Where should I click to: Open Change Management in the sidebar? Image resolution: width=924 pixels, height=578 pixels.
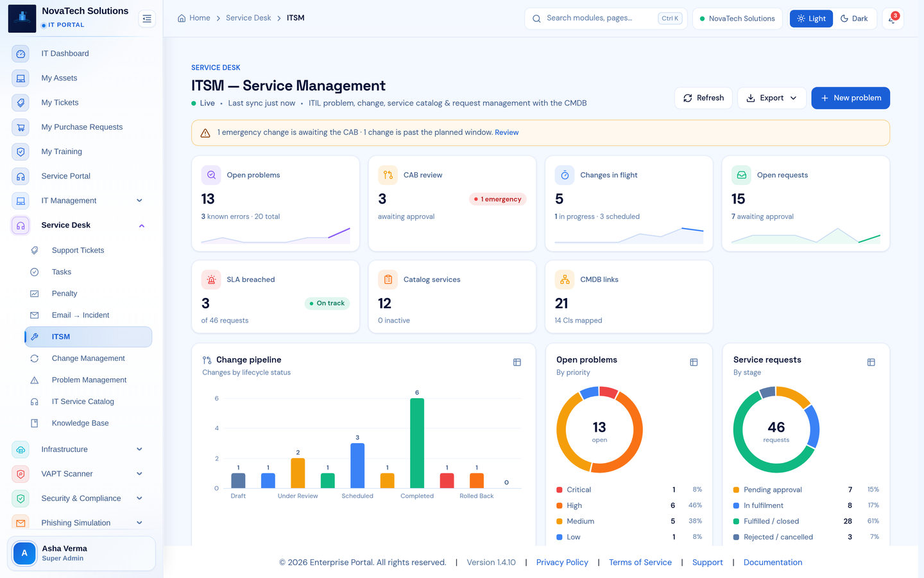click(89, 358)
